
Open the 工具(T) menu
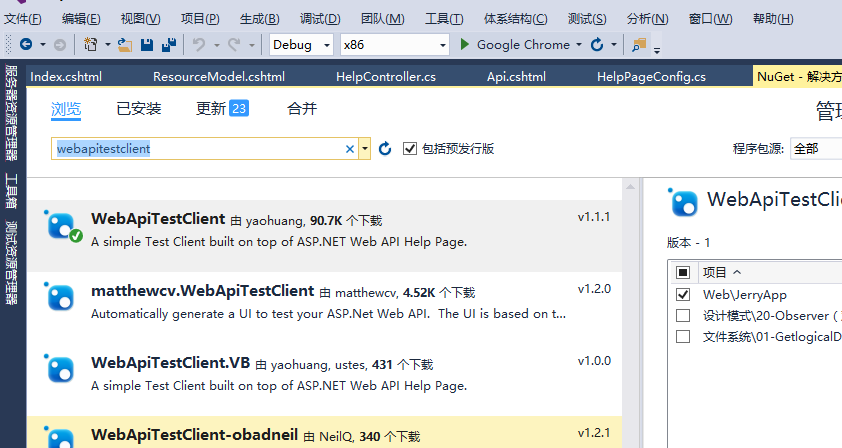(444, 19)
